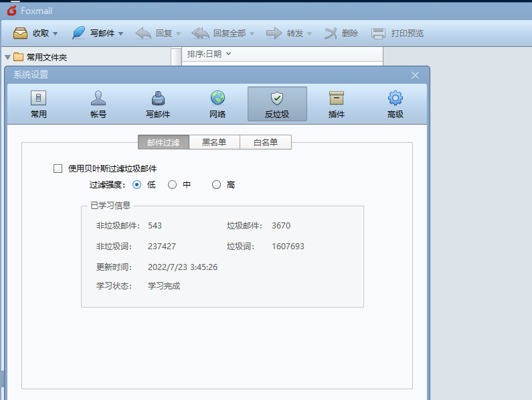This screenshot has height=400, width=532.
Task: Close the 系统设置 dialog
Action: pyautogui.click(x=415, y=75)
